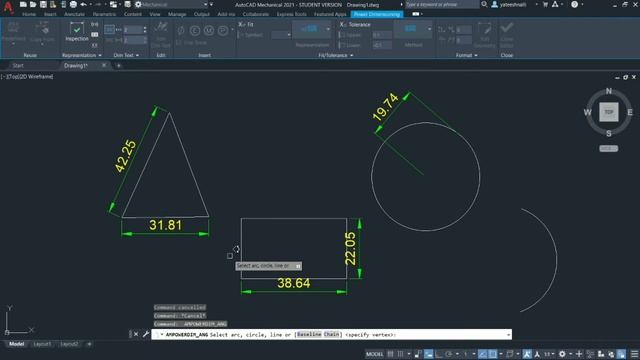Expand the Dim Text panel dropdown
Screen dimensions: 640x360
(x=137, y=55)
